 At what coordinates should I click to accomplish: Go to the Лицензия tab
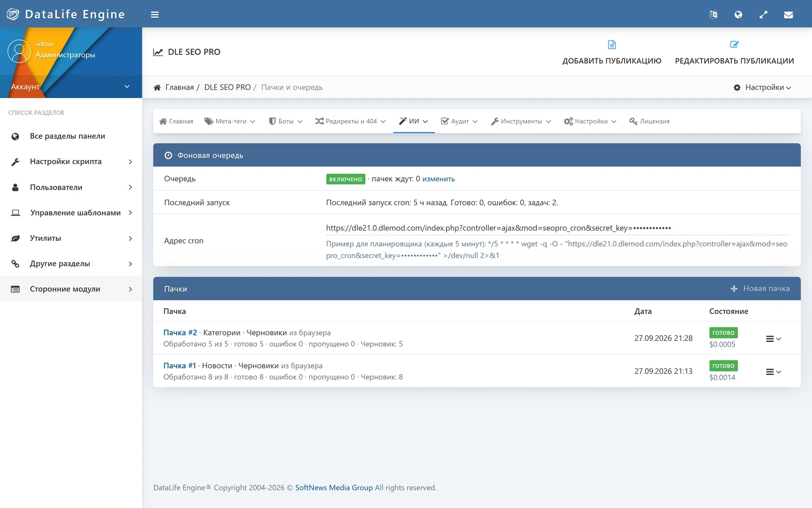pyautogui.click(x=649, y=121)
